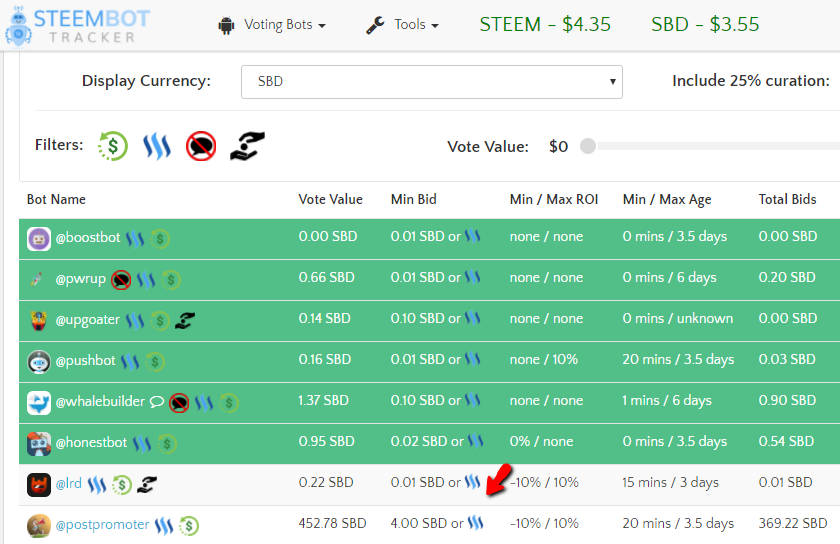Click the Min Bid column header
The height and width of the screenshot is (544, 840).
coord(414,199)
